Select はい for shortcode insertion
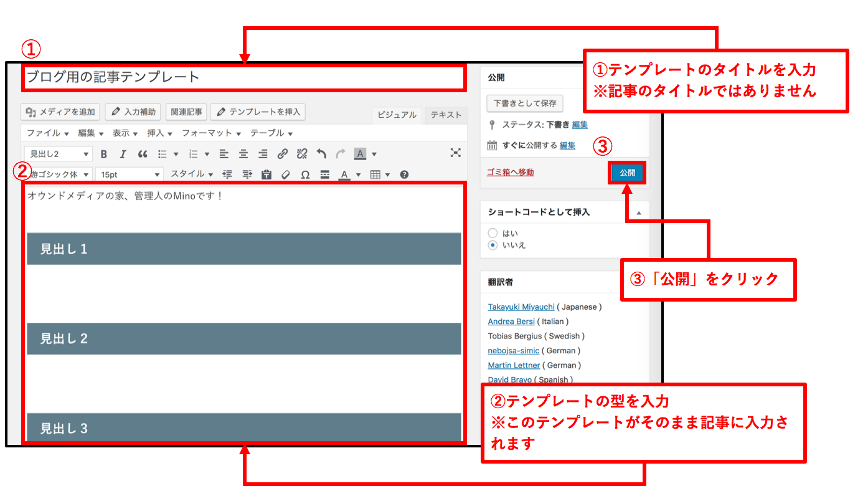The image size is (868, 496). [493, 233]
